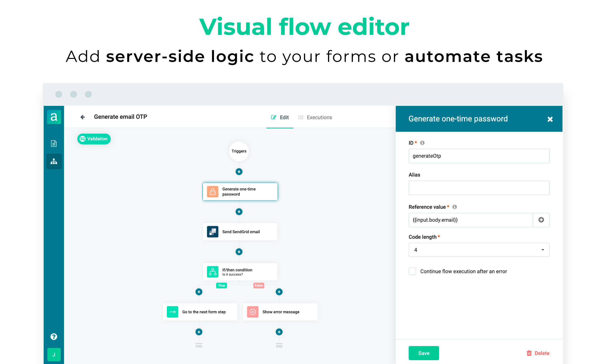
Task: Click the user avatar J in sidebar
Action: (x=54, y=354)
